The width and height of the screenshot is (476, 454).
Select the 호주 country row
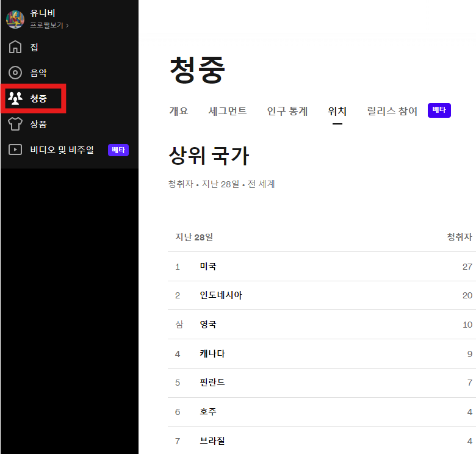[x=322, y=412]
